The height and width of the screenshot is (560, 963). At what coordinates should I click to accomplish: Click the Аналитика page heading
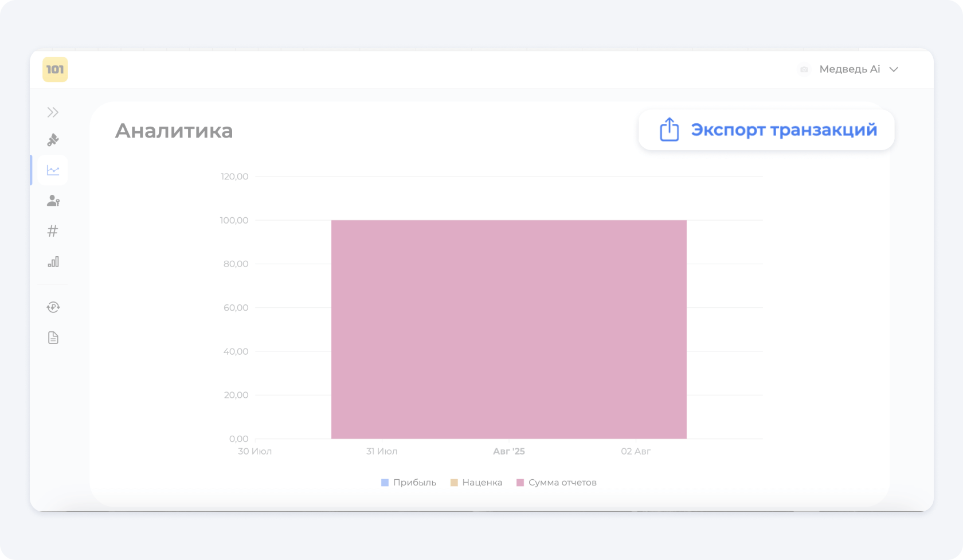point(174,131)
